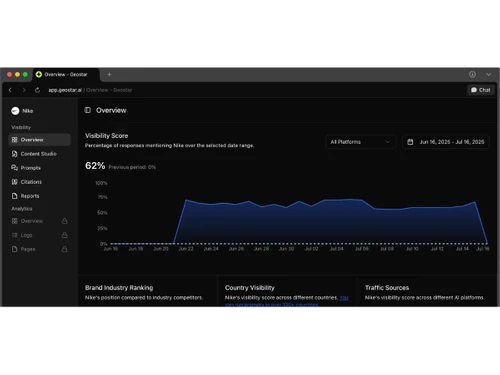Screen dimensions: 500x375
Task: Click the Jul 04 label on chart axis
Action: [337, 249]
